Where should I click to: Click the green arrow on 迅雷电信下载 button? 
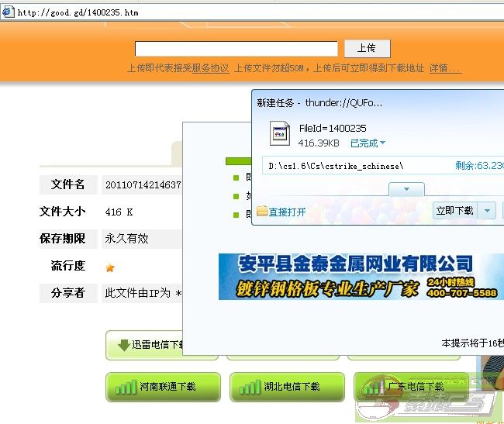tap(123, 345)
